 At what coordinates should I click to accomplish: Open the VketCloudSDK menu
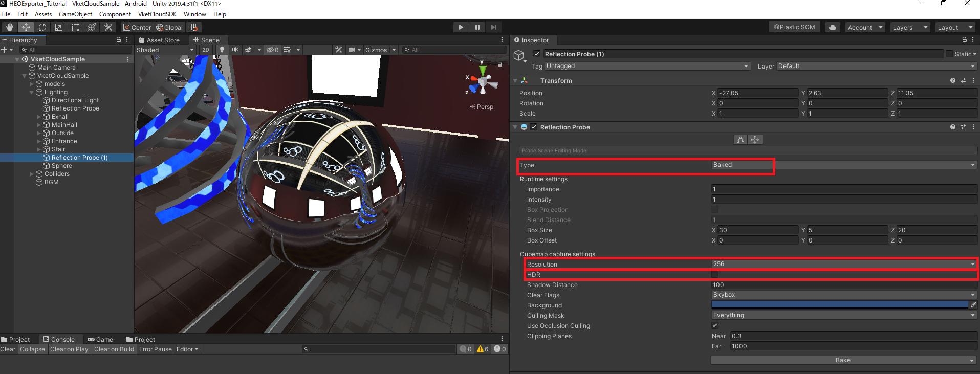[x=157, y=14]
